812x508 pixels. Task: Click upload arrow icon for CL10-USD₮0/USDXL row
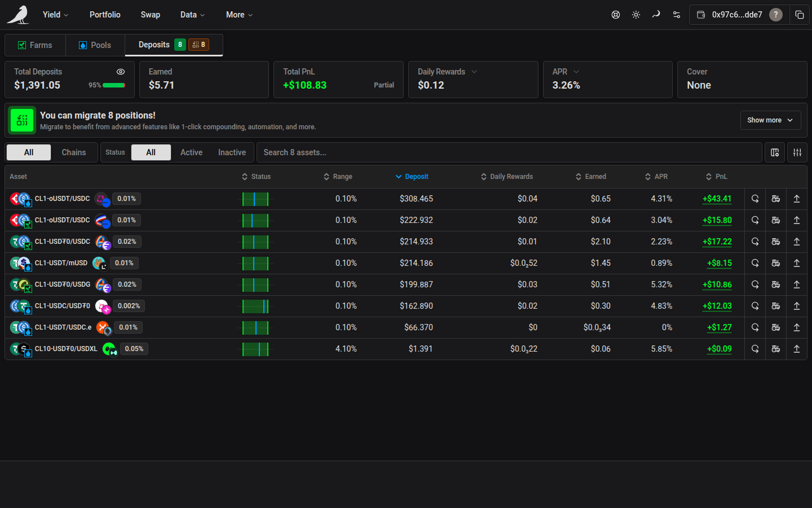(x=797, y=349)
